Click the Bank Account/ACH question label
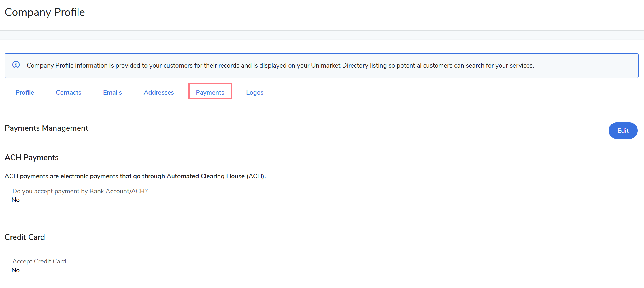The image size is (644, 288). click(80, 191)
